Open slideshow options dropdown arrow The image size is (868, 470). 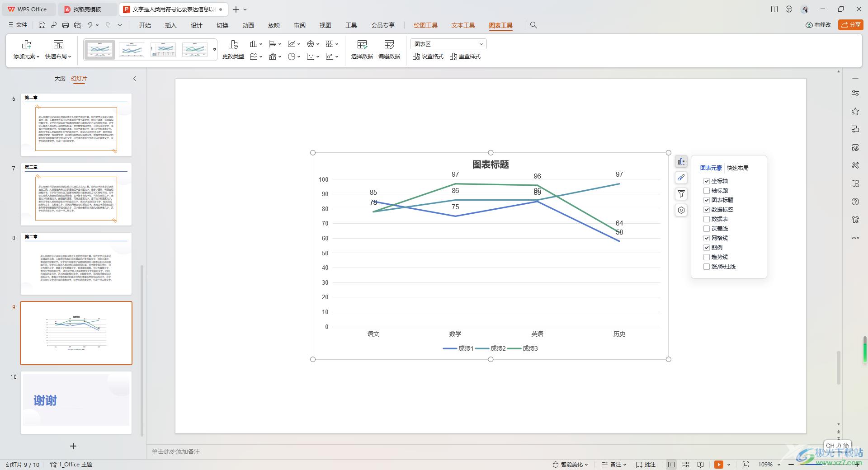(x=729, y=464)
